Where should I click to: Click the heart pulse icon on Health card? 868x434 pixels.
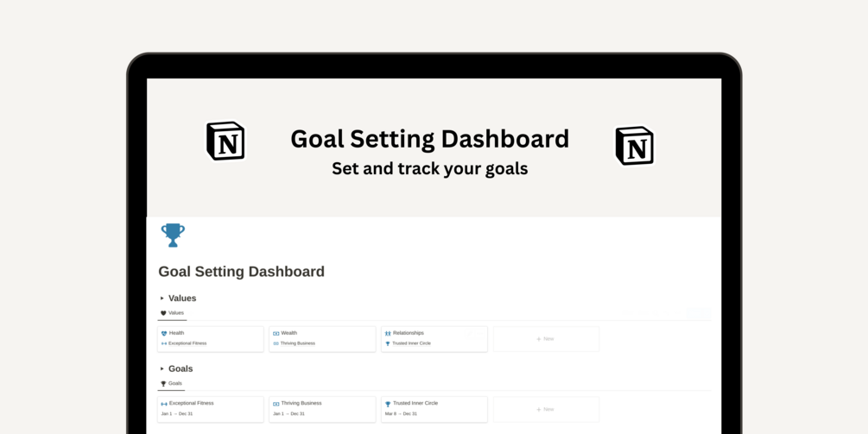(x=164, y=333)
